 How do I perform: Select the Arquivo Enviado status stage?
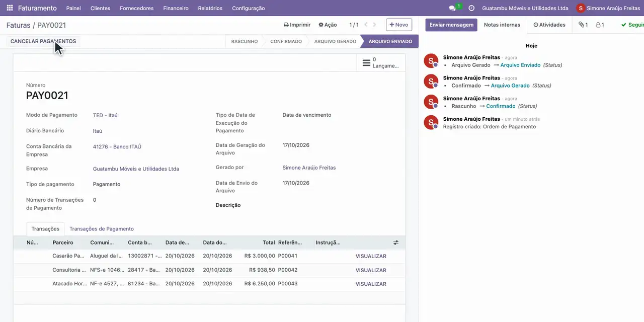[x=390, y=41]
